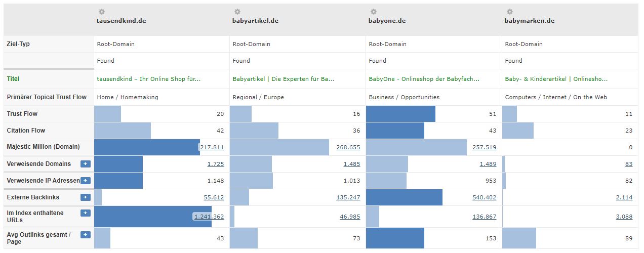Open external backlinks count 135.247
The image size is (644, 253).
(x=348, y=197)
